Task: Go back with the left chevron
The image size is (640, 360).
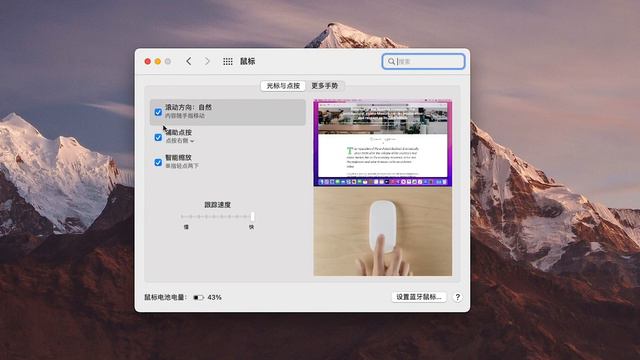Action: point(189,61)
